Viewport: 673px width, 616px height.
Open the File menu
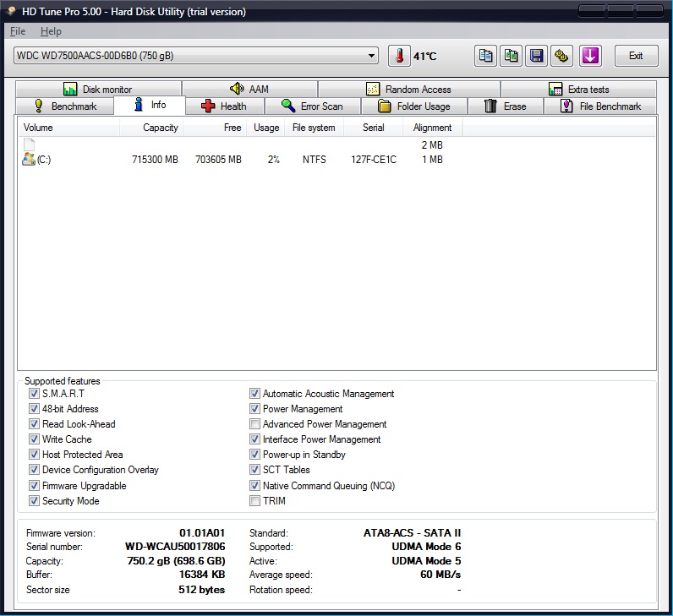click(18, 31)
